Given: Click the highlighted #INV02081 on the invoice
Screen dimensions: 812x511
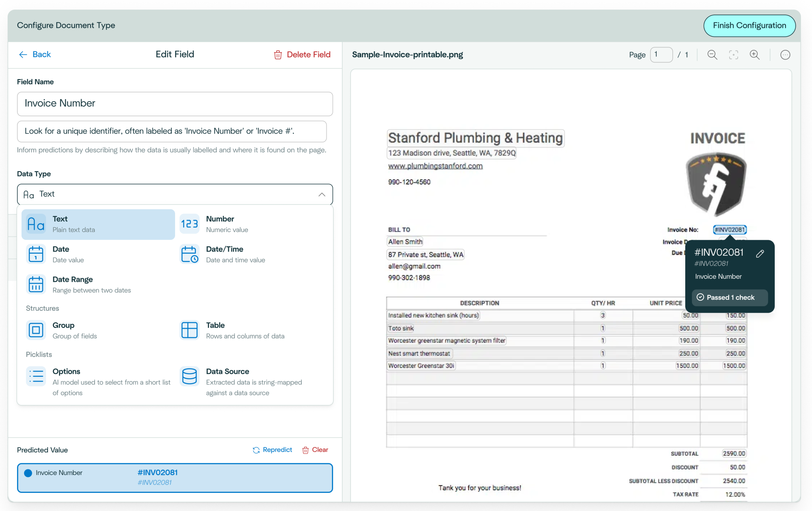Looking at the screenshot, I should click(730, 230).
